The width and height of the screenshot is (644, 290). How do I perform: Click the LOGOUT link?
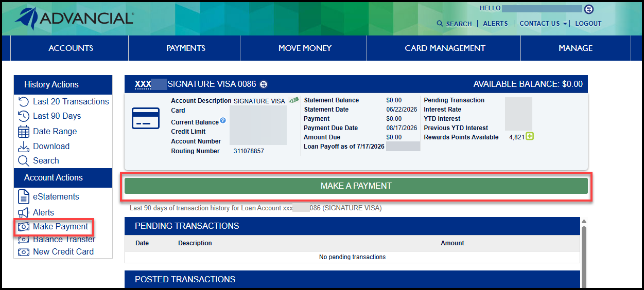588,24
